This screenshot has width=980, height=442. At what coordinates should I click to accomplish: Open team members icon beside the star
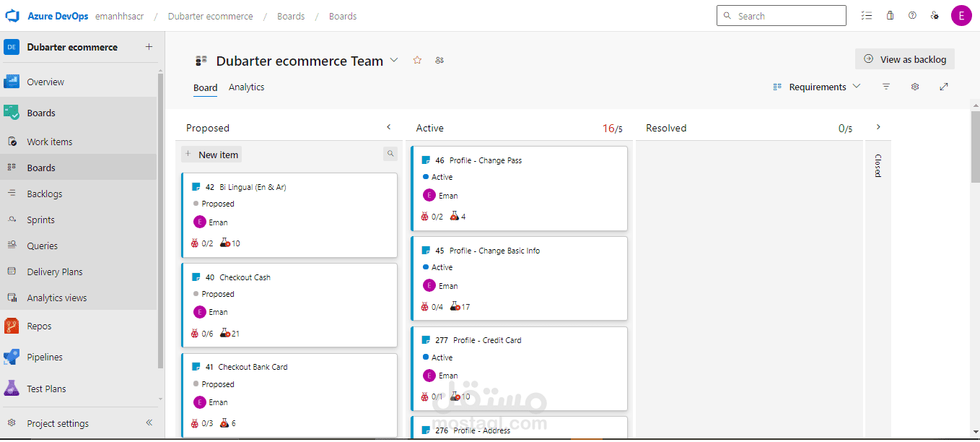pyautogui.click(x=439, y=61)
